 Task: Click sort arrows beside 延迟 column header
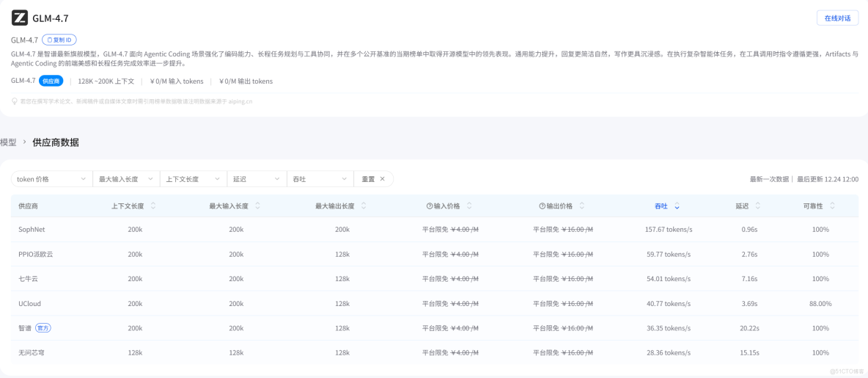point(758,206)
